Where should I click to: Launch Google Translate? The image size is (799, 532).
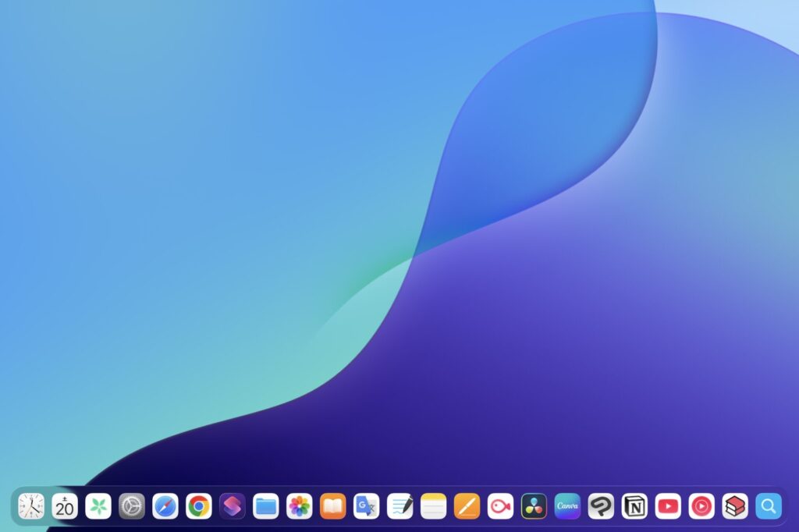click(x=367, y=506)
